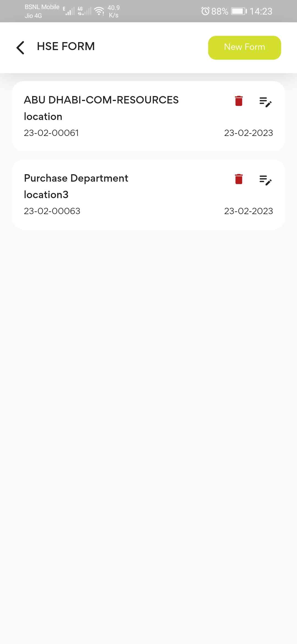The height and width of the screenshot is (644, 297).
Task: Tap the BSNL Mobile carrier label
Action: (42, 7)
